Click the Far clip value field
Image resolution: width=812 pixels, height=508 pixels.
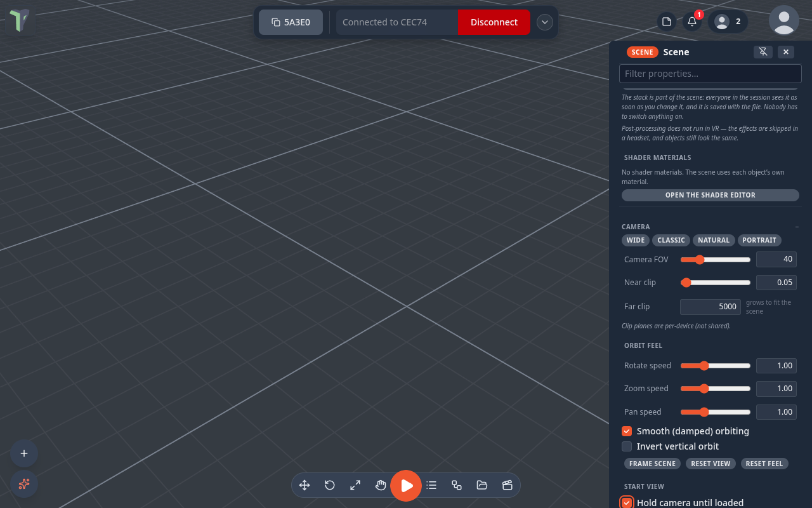point(710,307)
